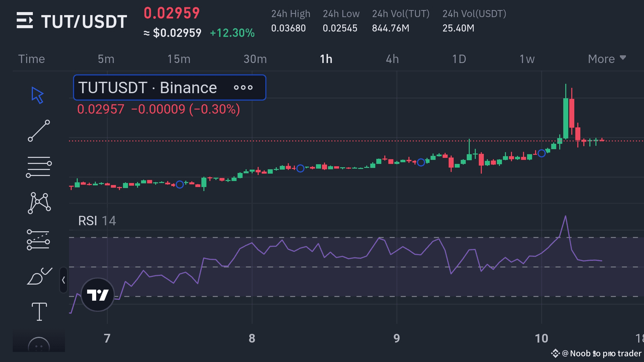The width and height of the screenshot is (644, 362).
Task: Open the projection forecast tool
Action: click(x=38, y=240)
